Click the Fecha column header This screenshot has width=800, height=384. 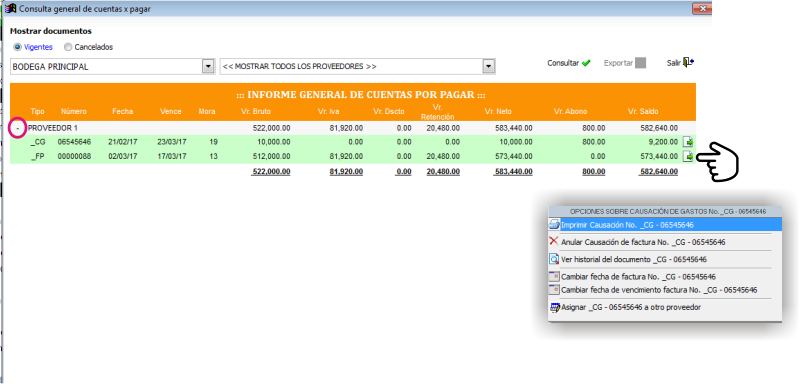point(122,111)
